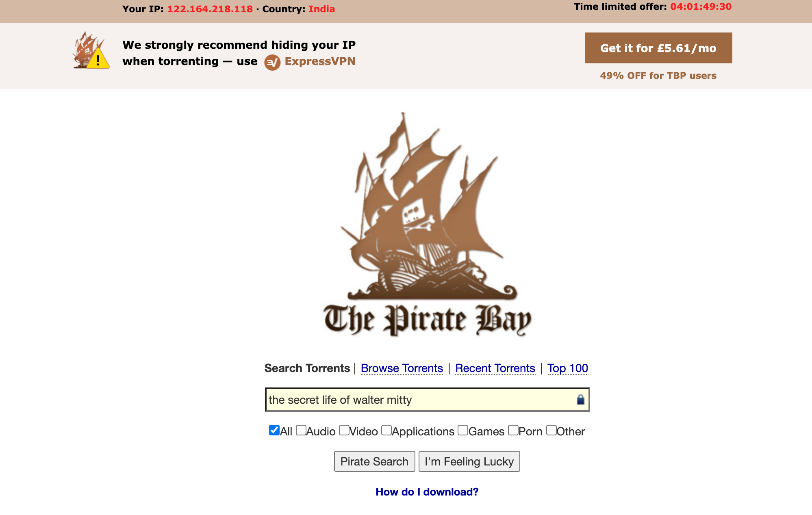Go to Recent Torrents
812x515 pixels.
click(495, 368)
